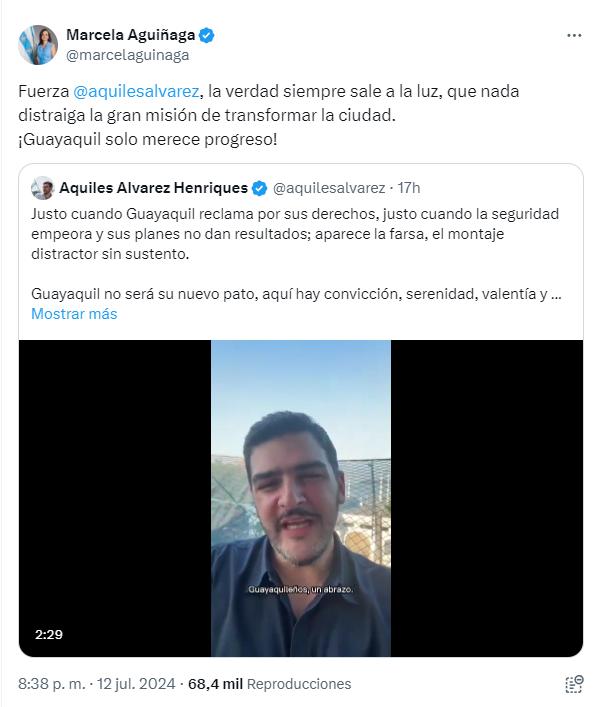597x707 pixels.
Task: Open the @aquilesalvarez mention in the tweet
Action: 136,92
